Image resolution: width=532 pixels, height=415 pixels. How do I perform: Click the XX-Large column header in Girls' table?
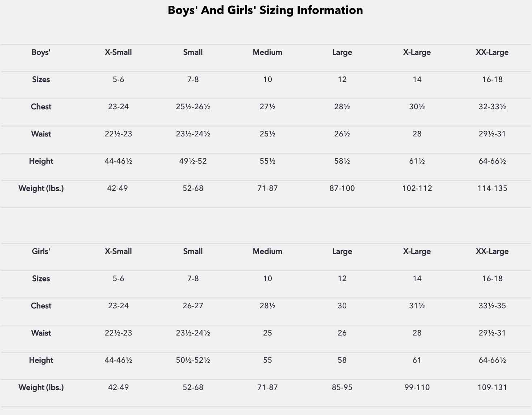click(492, 251)
